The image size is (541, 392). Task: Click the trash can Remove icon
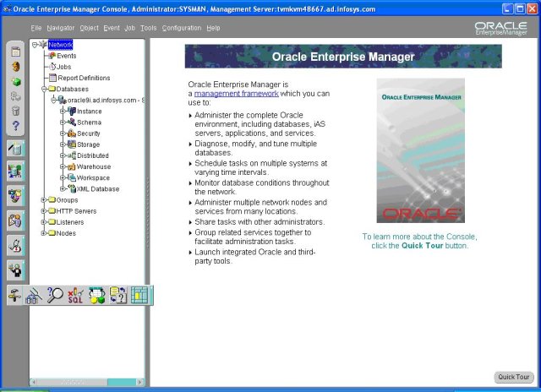16,111
